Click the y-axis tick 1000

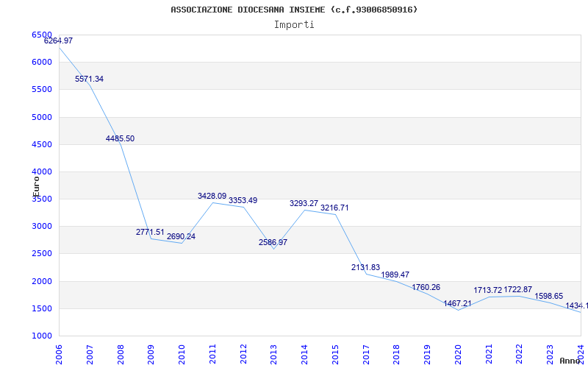[x=42, y=336]
